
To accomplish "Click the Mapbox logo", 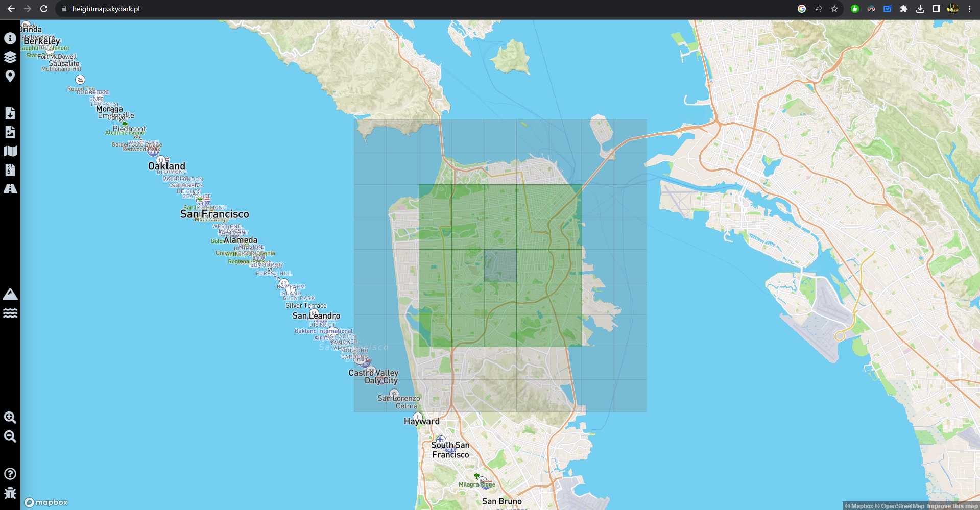I will (x=46, y=502).
